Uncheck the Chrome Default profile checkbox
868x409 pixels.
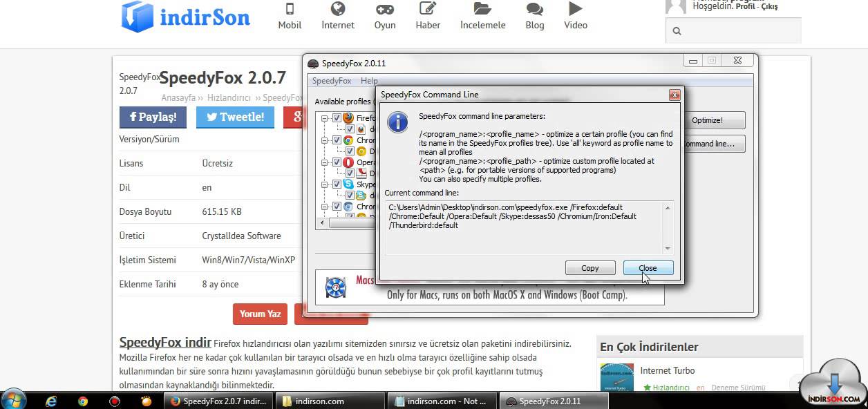pyautogui.click(x=350, y=151)
